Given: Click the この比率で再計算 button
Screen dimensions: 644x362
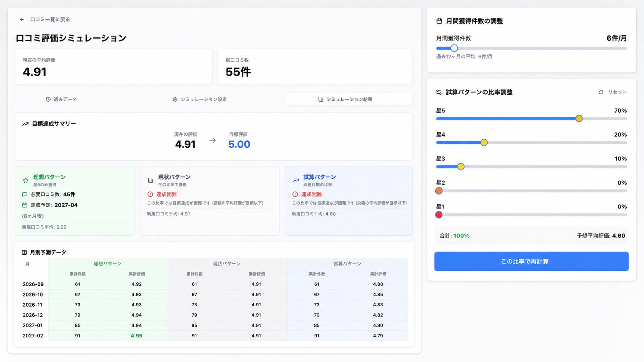Looking at the screenshot, I should point(532,262).
